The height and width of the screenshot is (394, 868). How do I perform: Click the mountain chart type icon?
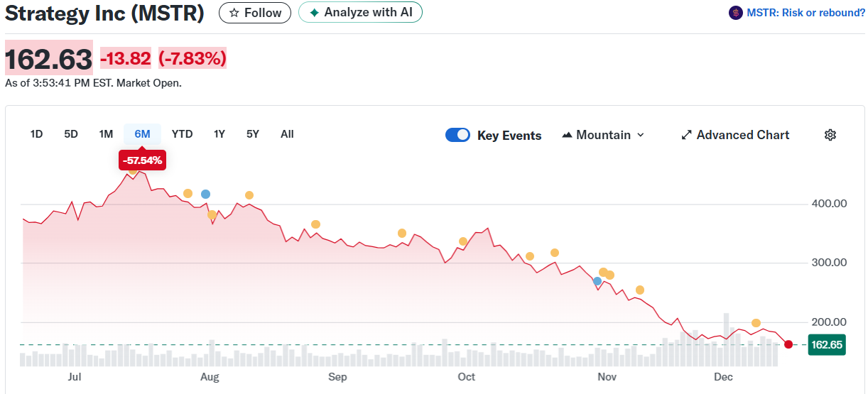567,135
